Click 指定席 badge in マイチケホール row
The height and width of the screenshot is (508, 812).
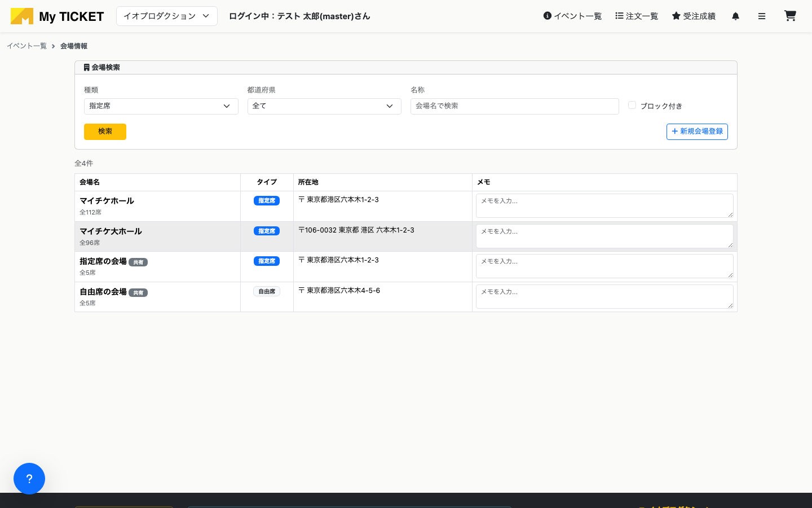[x=267, y=201]
